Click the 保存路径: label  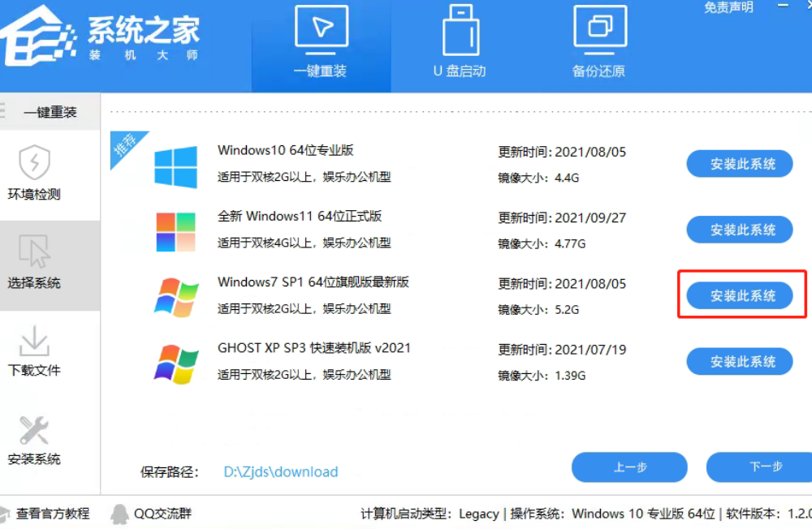click(170, 472)
